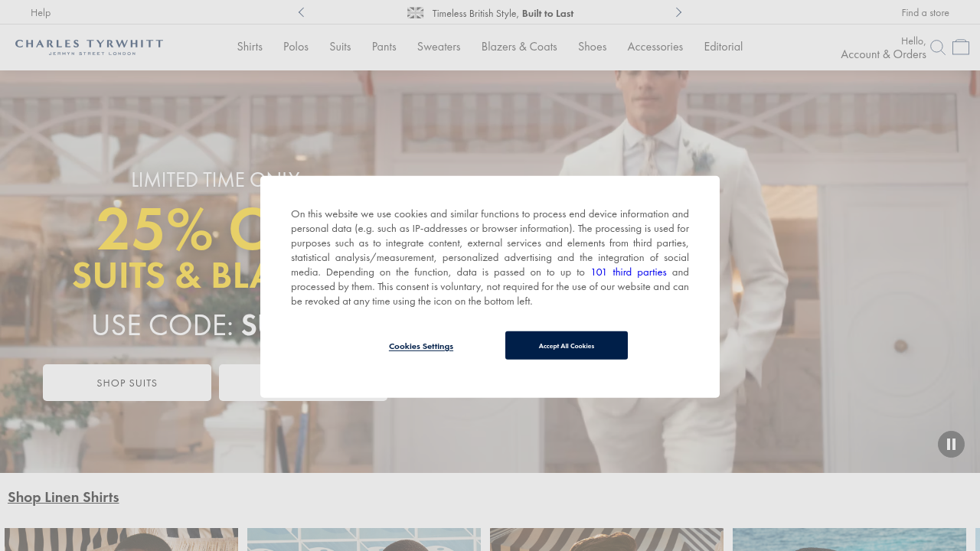Click the UK flag icon in banner
The height and width of the screenshot is (551, 980).
416,13
